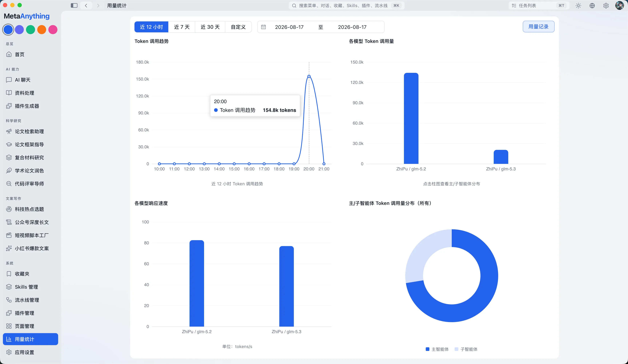Switch to the 近 30 天 tab
This screenshot has height=364, width=628.
tap(210, 27)
